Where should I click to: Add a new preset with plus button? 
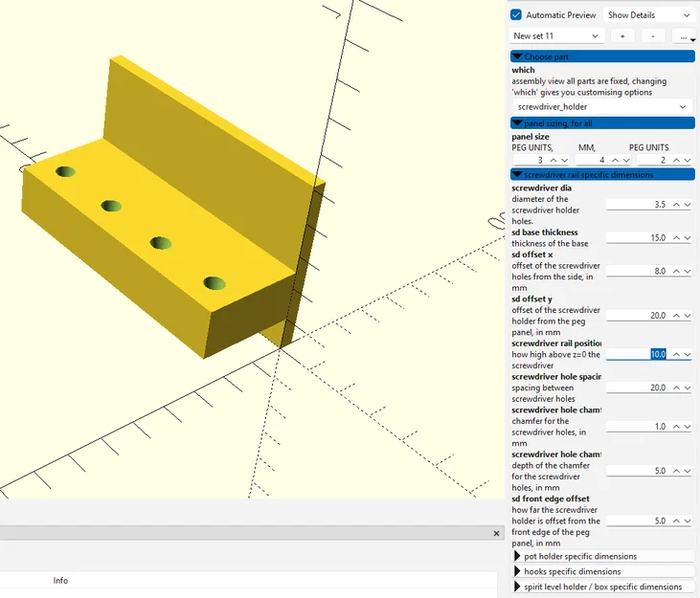(622, 36)
